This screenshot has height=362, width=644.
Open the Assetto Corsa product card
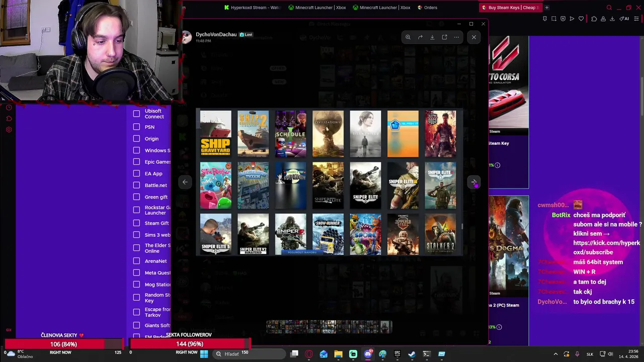tap(509, 112)
